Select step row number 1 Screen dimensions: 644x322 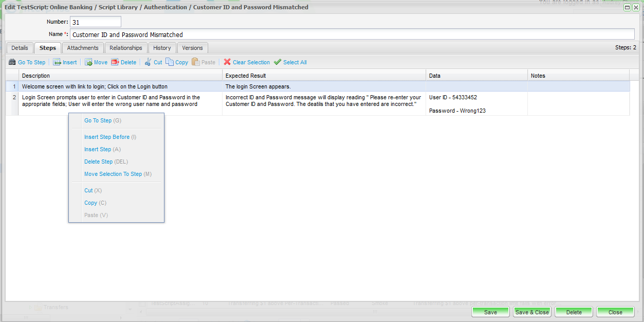pyautogui.click(x=14, y=86)
